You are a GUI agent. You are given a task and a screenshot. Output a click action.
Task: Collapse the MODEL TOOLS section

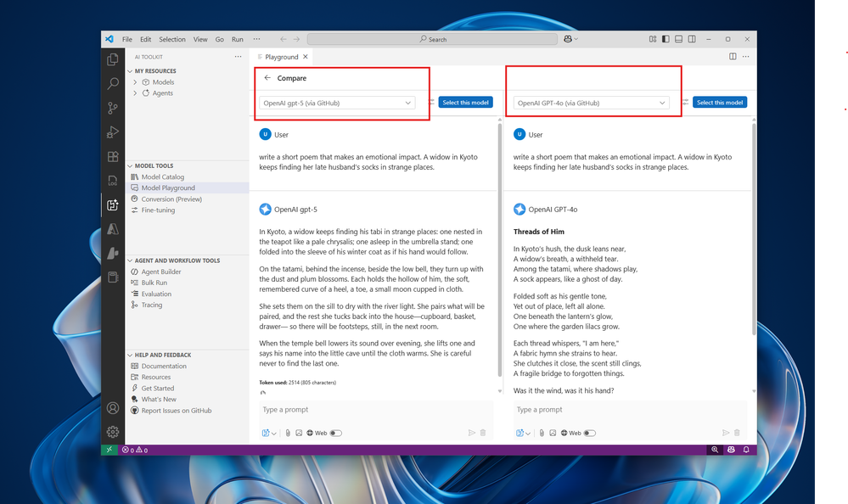coord(130,165)
